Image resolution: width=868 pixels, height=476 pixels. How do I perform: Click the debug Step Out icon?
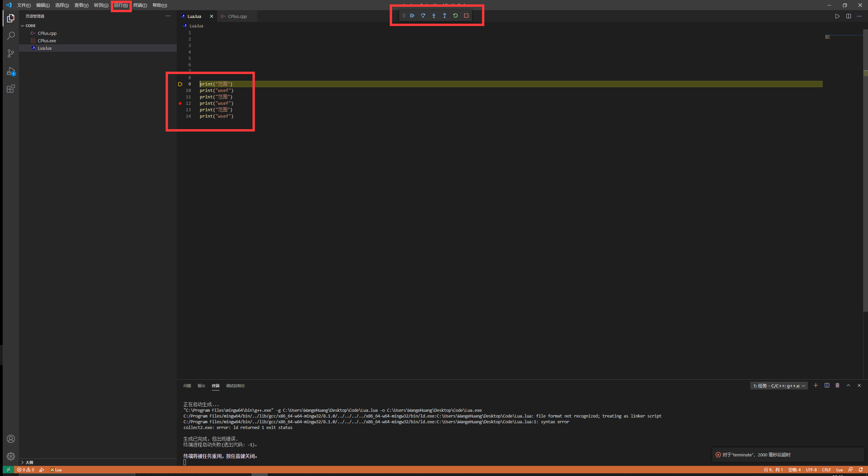(x=444, y=16)
